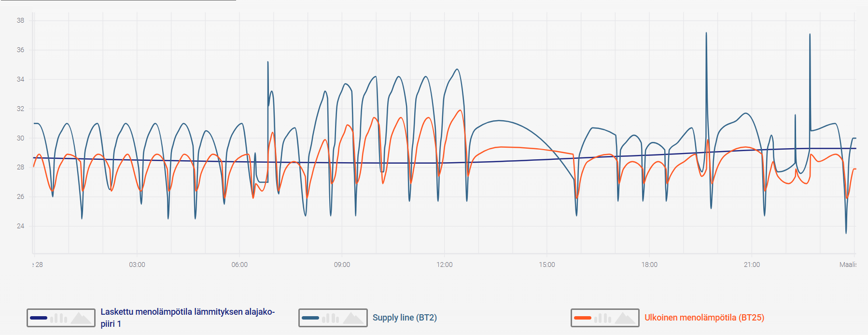The width and height of the screenshot is (868, 335).
Task: Click the 03:00 time axis label
Action: click(137, 265)
